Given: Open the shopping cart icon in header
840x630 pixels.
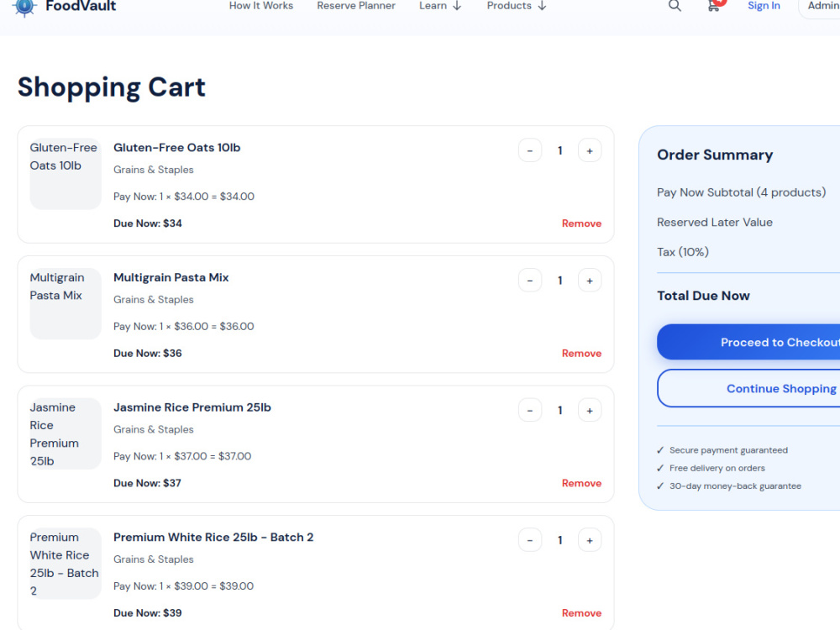Looking at the screenshot, I should tap(713, 6).
